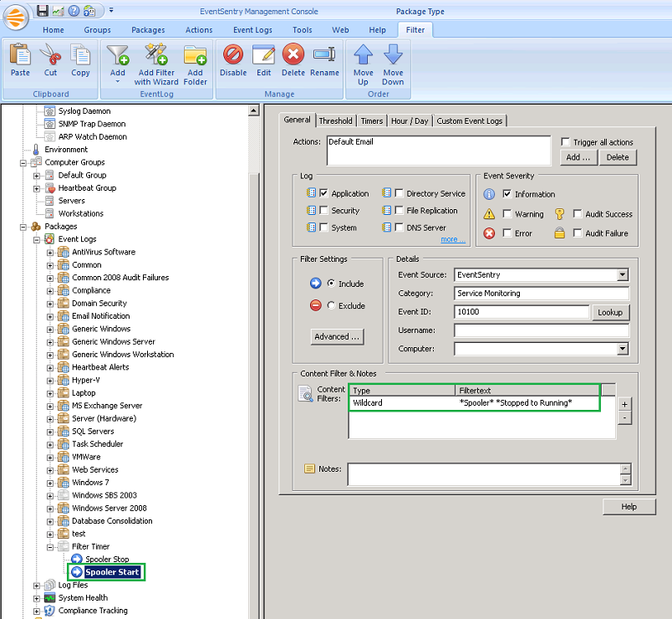
Task: Check the Directory Service log checkbox
Action: point(399,193)
